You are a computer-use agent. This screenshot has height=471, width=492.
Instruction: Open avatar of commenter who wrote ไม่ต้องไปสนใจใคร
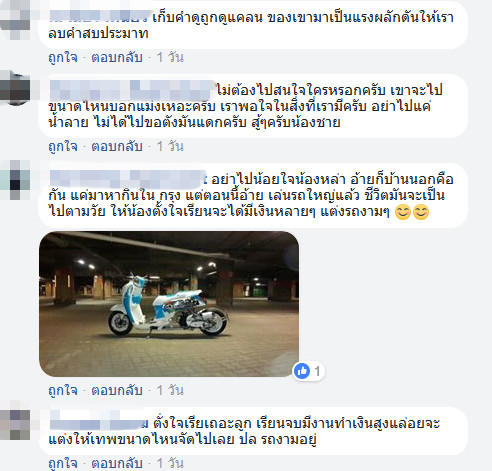click(x=15, y=88)
